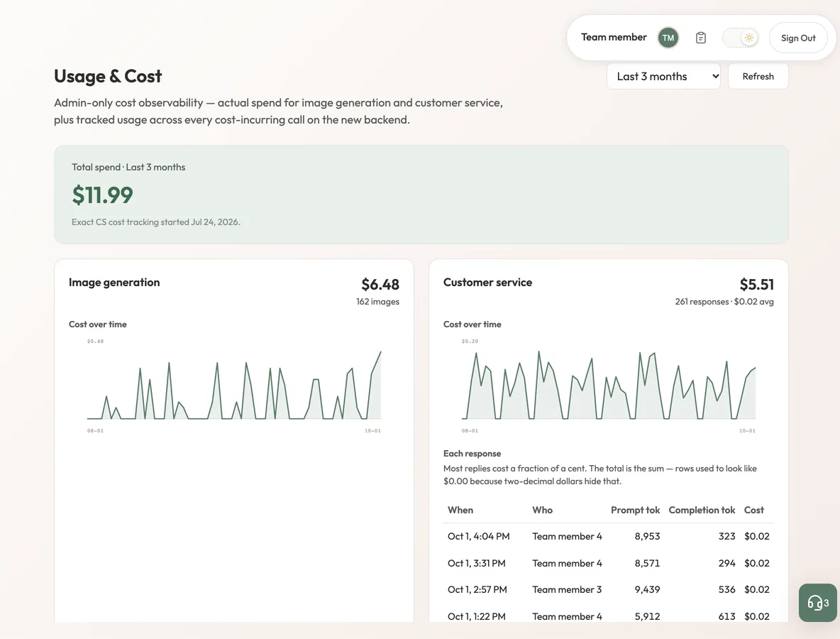Click the Prompt tok column header
Viewport: 840px width, 639px height.
tap(636, 510)
